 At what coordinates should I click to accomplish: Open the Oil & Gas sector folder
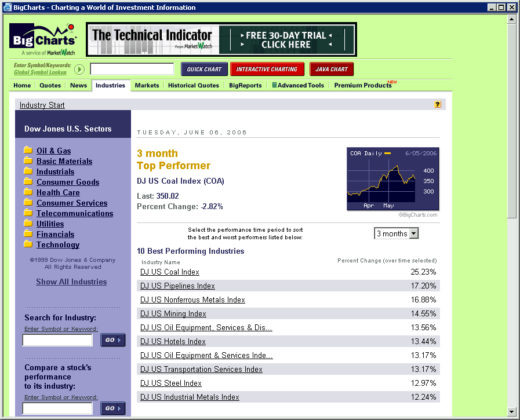[53, 151]
